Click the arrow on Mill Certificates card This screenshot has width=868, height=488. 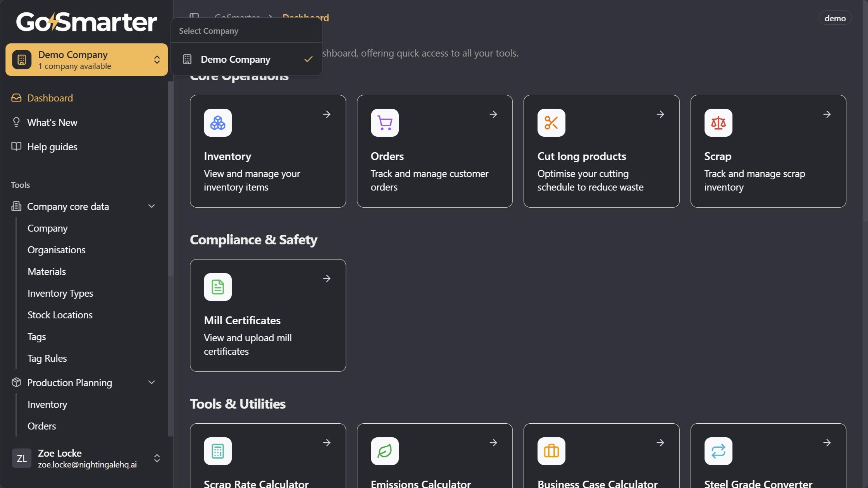point(327,278)
